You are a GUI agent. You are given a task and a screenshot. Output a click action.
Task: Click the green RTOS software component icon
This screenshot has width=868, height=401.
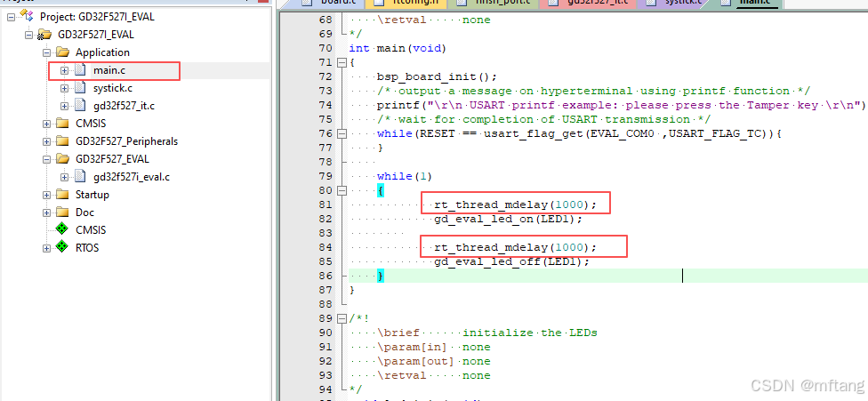click(62, 248)
